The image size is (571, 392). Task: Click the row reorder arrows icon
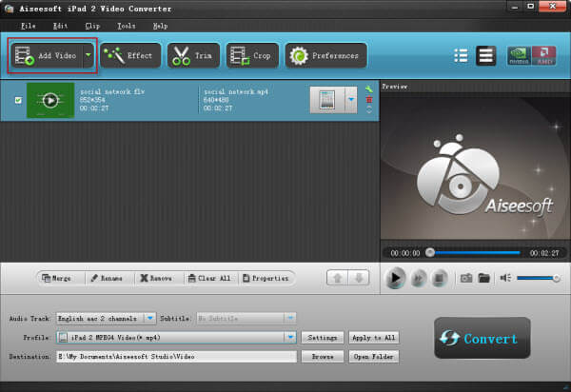coord(369,109)
